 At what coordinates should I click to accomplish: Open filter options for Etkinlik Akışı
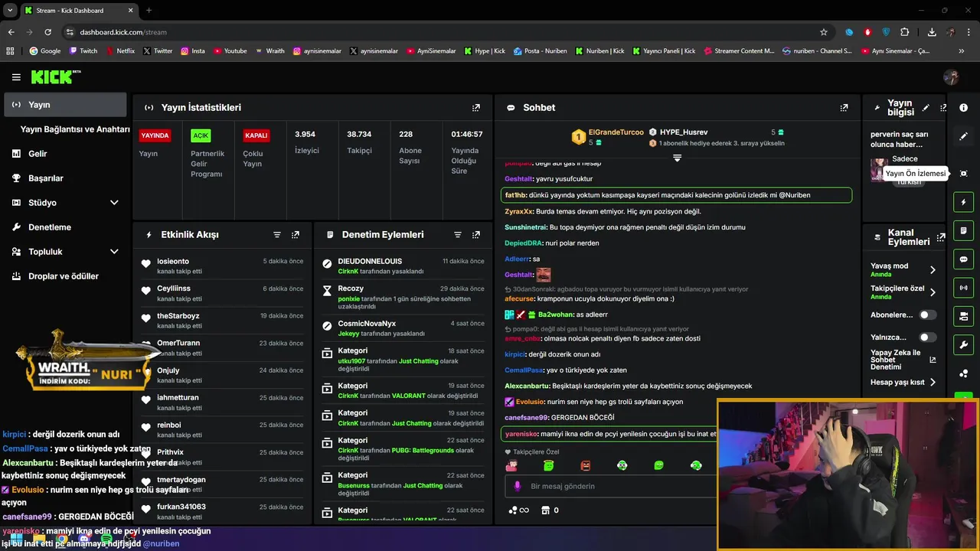(277, 235)
